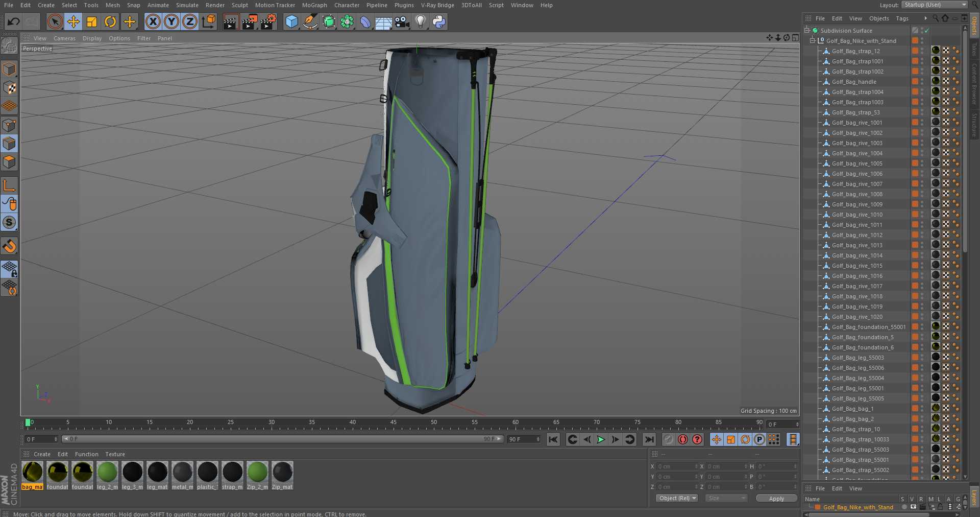
Task: Add a camera object
Action: [x=402, y=21]
